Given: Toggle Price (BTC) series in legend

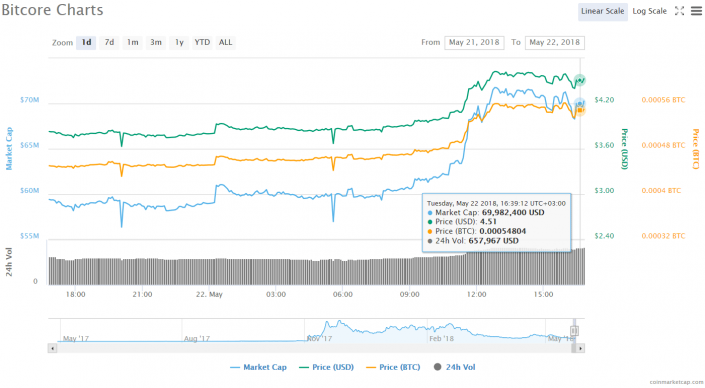Looking at the screenshot, I should coord(393,367).
